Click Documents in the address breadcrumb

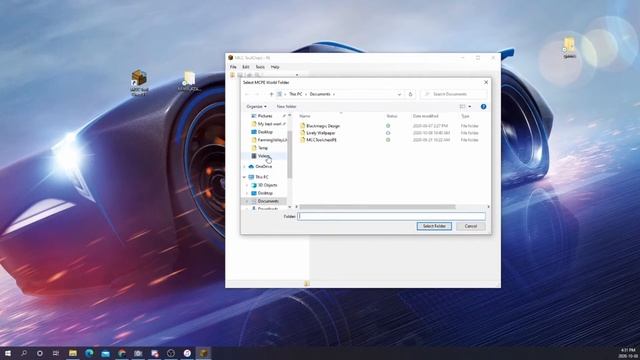click(x=320, y=94)
